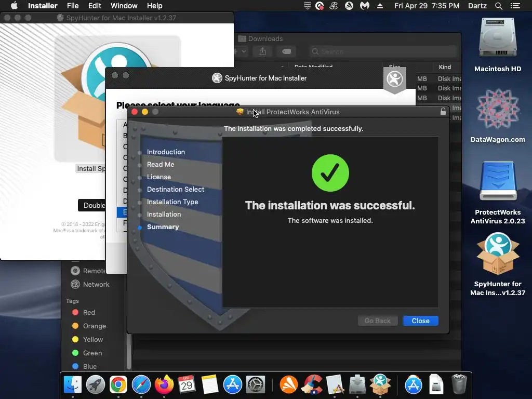Launch Firefox from the Dock
Image resolution: width=532 pixels, height=399 pixels.
click(164, 385)
